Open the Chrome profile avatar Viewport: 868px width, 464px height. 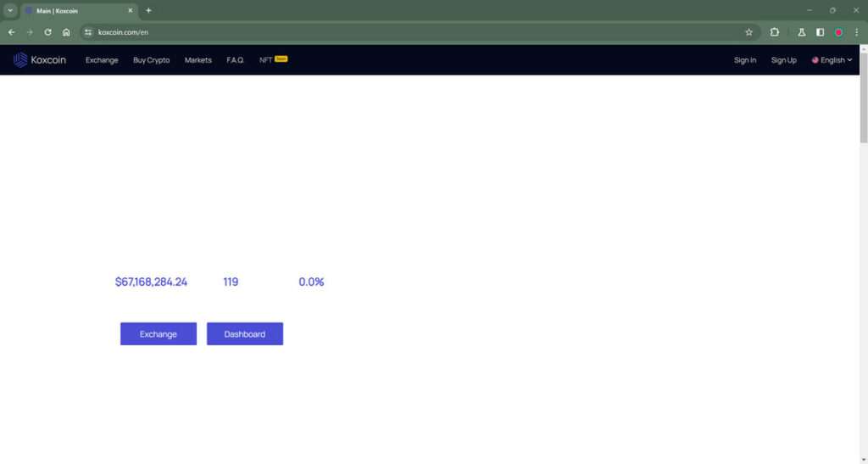click(838, 32)
